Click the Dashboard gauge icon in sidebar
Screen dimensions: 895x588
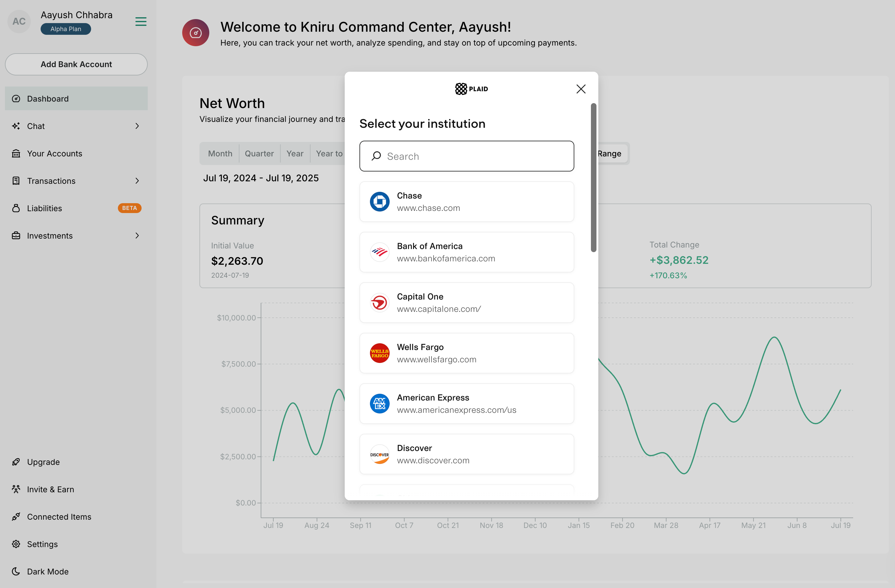tap(16, 99)
